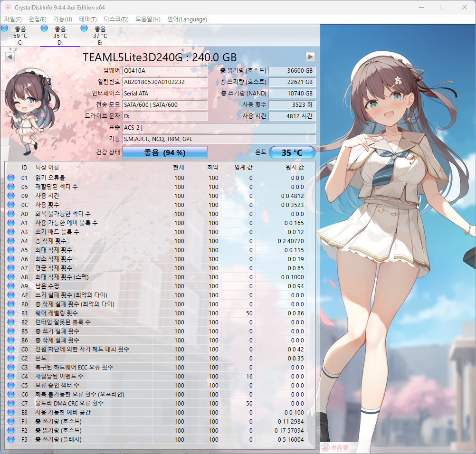Click total NAND writes value 10740 GB
This screenshot has height=454, width=476.
(x=292, y=94)
